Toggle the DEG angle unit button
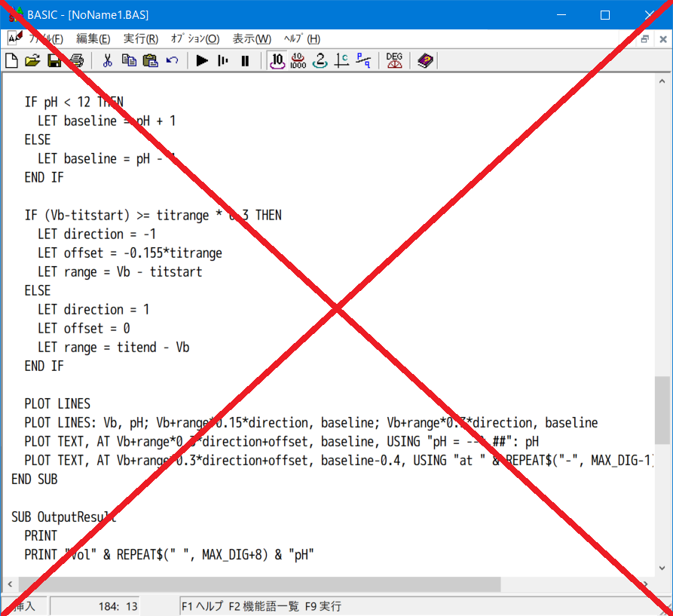The height and width of the screenshot is (616, 673). (x=394, y=61)
